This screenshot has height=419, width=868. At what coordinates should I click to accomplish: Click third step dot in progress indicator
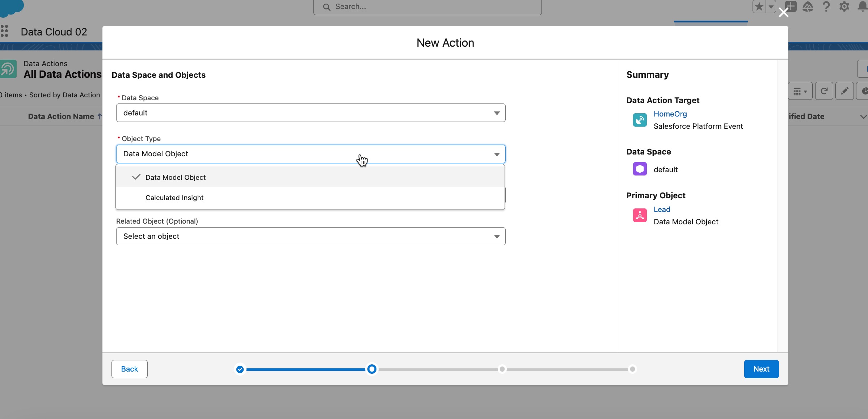(502, 369)
